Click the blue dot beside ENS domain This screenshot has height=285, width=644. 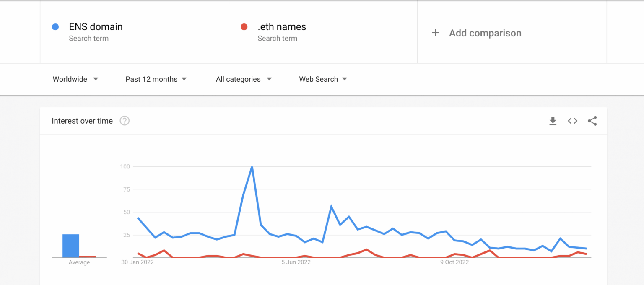pyautogui.click(x=55, y=27)
